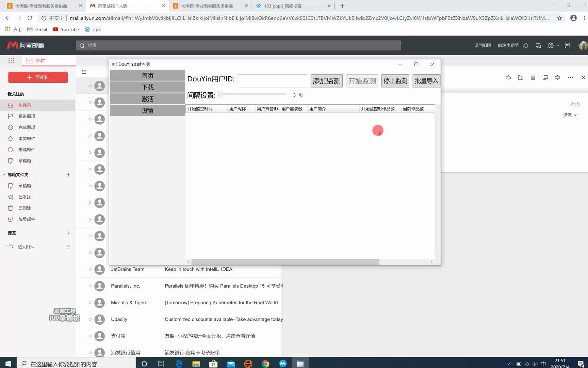Collapse the 邮箱文件夹 section

coord(4,175)
